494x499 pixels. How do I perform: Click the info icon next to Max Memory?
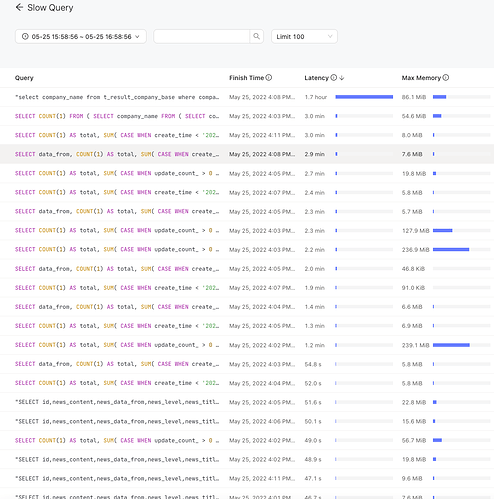point(446,78)
